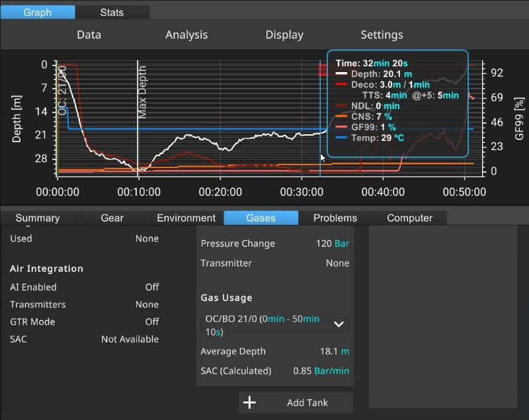Click the 00:10:00 time axis label
The height and width of the screenshot is (420, 529).
pos(139,192)
